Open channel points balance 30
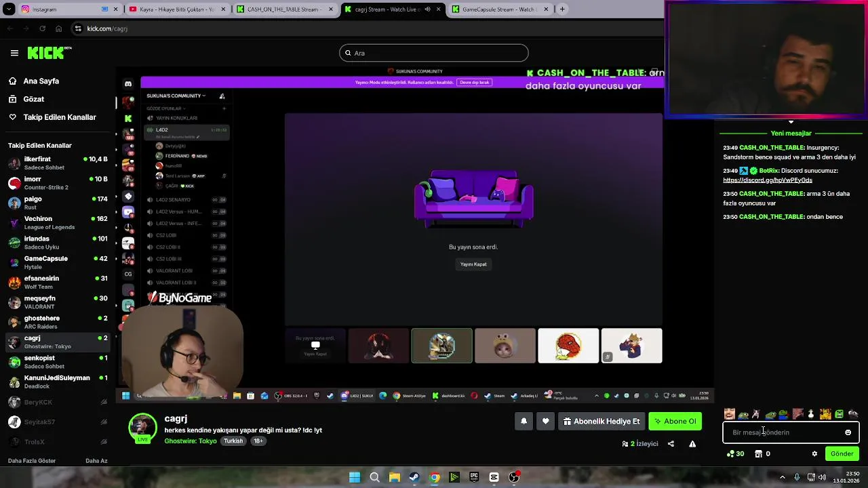Image resolution: width=868 pixels, height=488 pixels. pos(735,454)
